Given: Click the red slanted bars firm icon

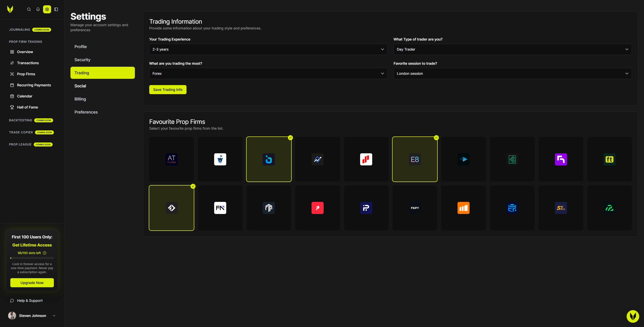Looking at the screenshot, I should click(x=366, y=159).
